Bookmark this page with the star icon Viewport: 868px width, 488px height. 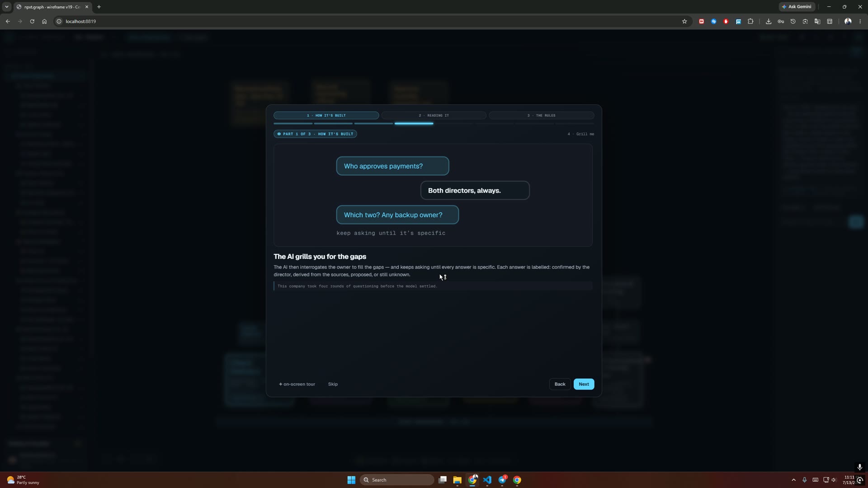[684, 21]
